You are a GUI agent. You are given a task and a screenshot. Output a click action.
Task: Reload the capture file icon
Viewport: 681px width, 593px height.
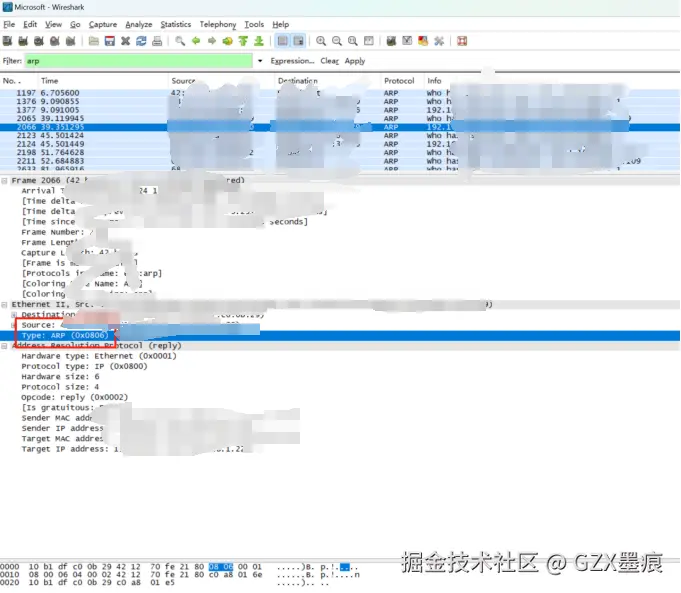point(141,41)
